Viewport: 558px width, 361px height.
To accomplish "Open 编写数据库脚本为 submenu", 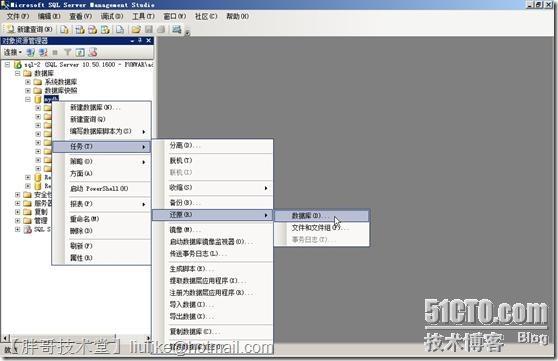I will [102, 131].
